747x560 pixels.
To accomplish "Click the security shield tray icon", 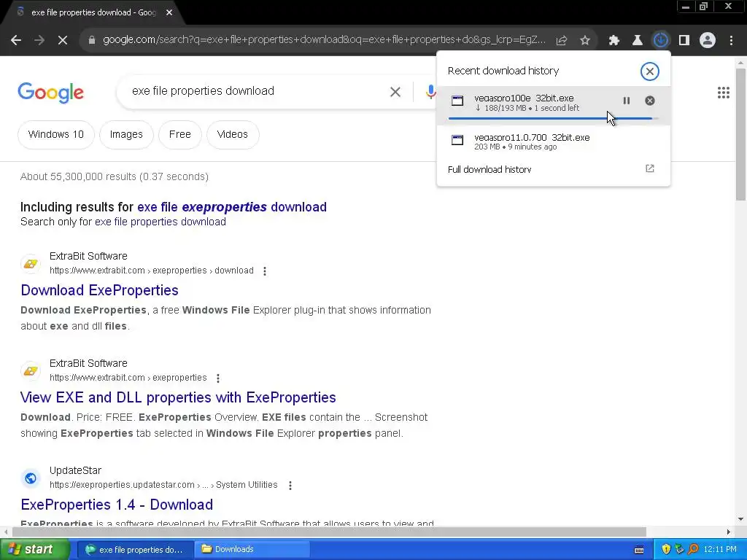I will point(666,550).
